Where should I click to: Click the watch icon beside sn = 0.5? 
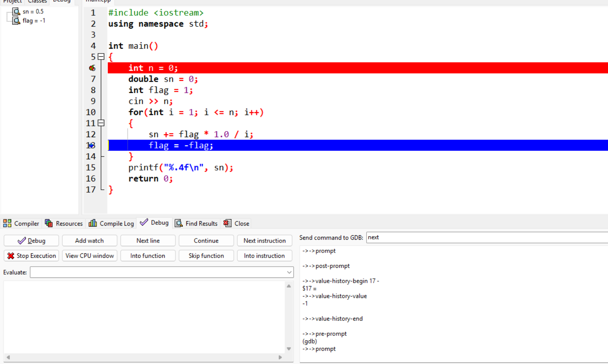coord(16,12)
